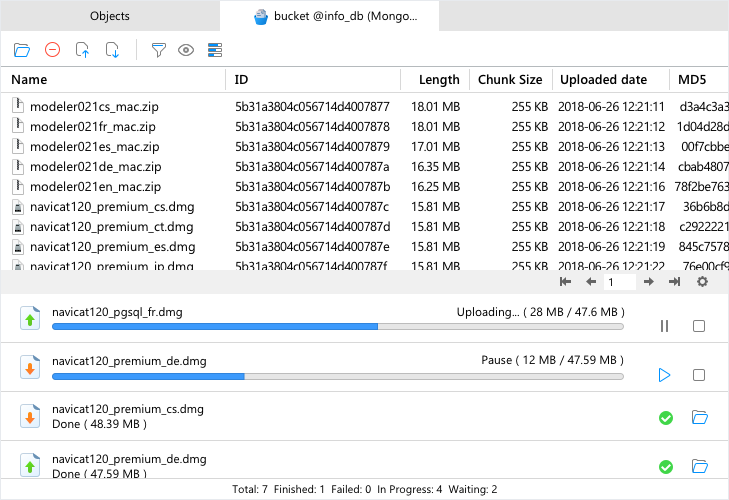
Task: Select navicat120_premium_cs.dmg in the file list
Action: click(x=112, y=207)
